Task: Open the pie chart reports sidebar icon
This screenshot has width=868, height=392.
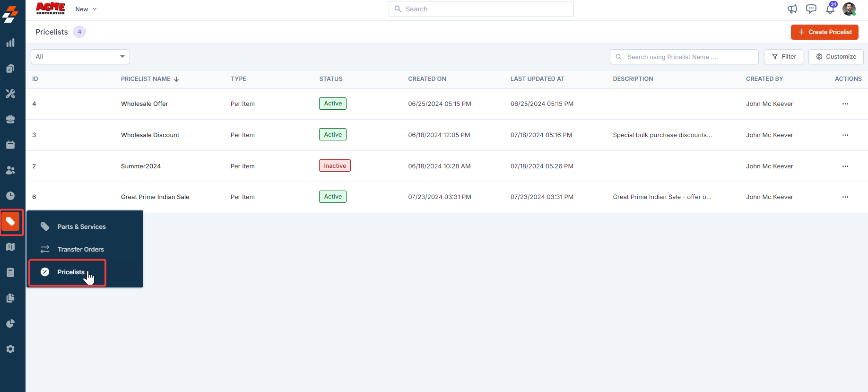Action: click(10, 323)
